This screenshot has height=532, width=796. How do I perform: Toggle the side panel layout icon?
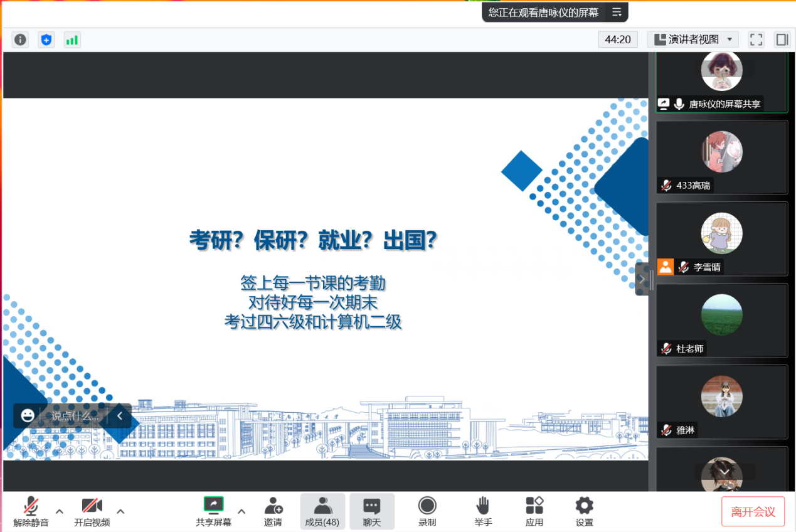(x=782, y=40)
